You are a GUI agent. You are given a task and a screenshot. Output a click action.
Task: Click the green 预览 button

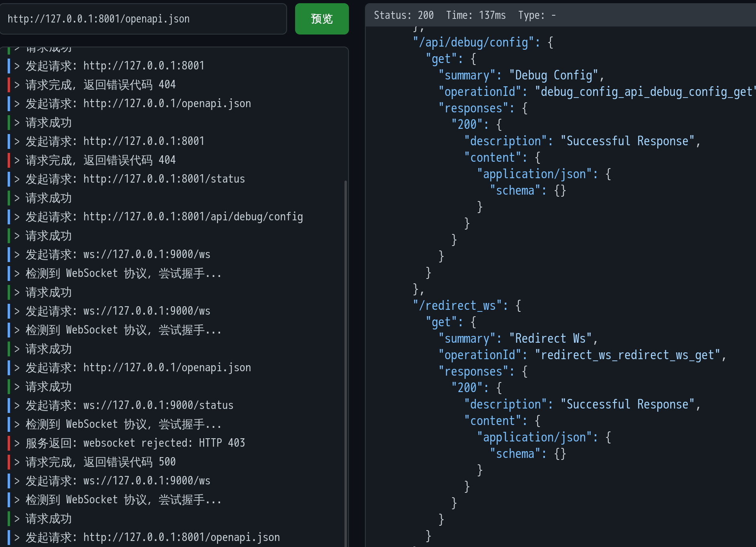(x=322, y=19)
